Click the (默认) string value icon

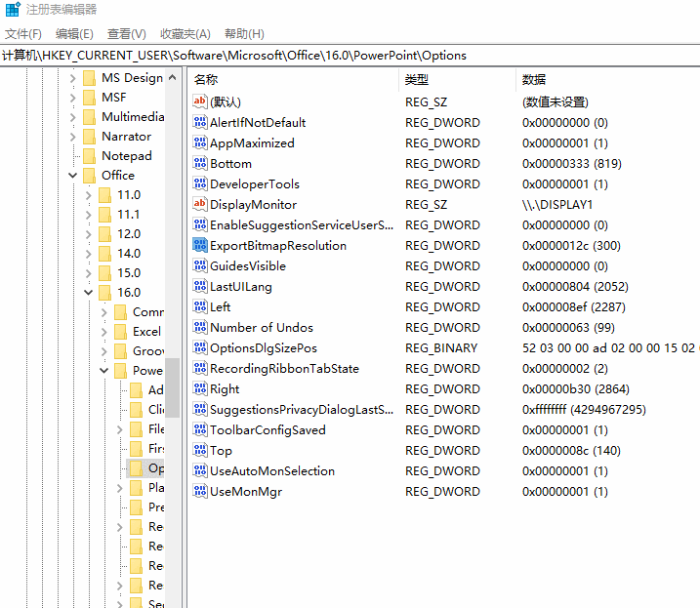[x=200, y=101]
